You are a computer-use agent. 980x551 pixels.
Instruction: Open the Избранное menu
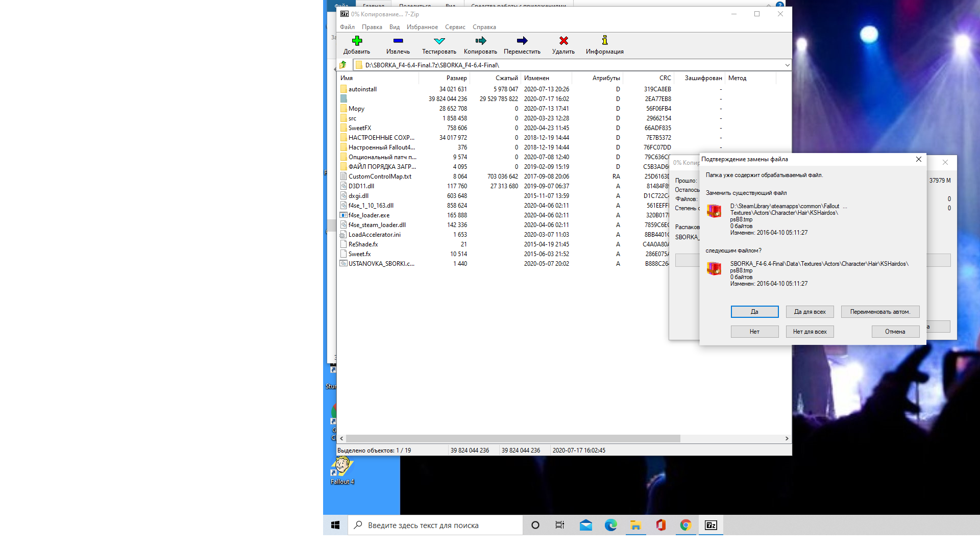click(422, 27)
